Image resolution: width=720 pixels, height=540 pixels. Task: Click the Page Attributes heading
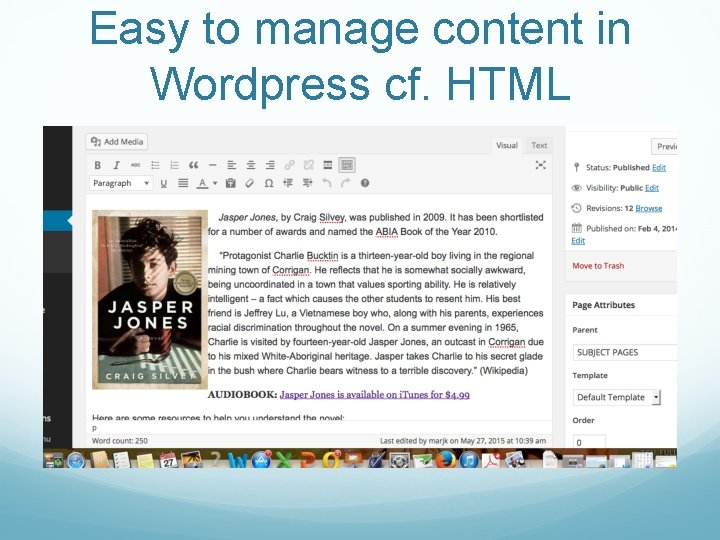coord(603,305)
